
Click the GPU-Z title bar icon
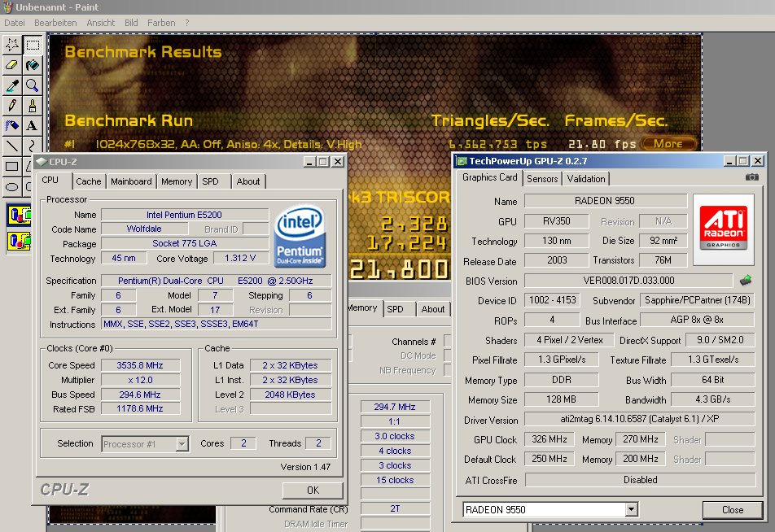[462, 161]
